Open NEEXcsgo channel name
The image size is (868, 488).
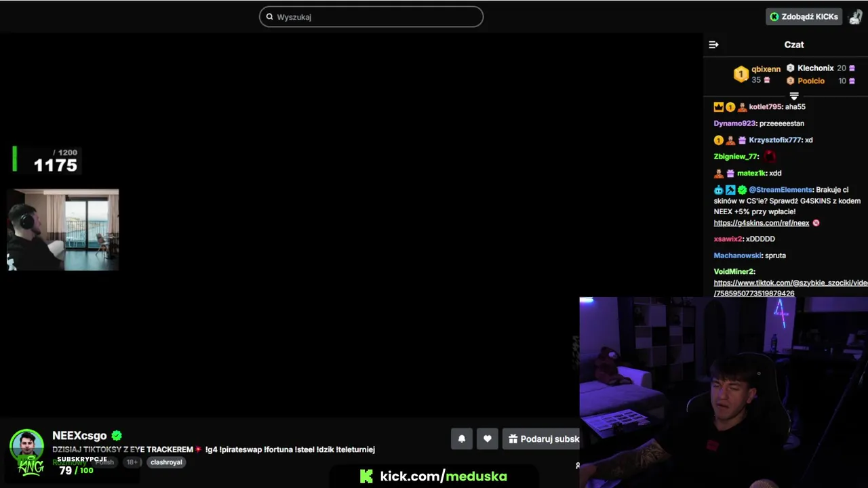tap(79, 436)
